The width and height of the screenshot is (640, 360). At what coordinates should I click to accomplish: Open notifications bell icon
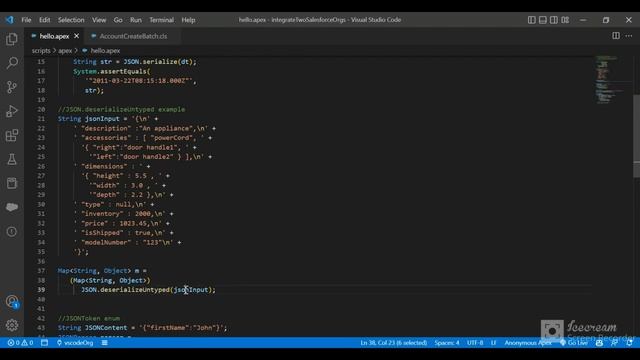point(629,343)
